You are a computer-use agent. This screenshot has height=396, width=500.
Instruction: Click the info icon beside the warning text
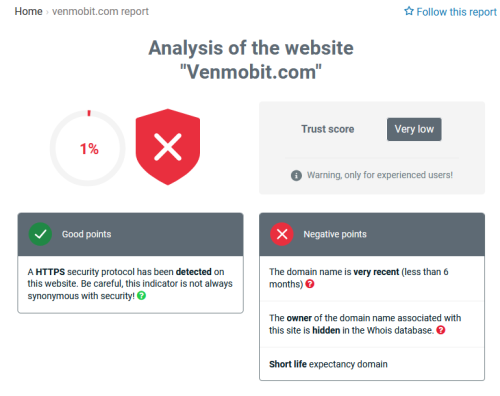coord(296,175)
